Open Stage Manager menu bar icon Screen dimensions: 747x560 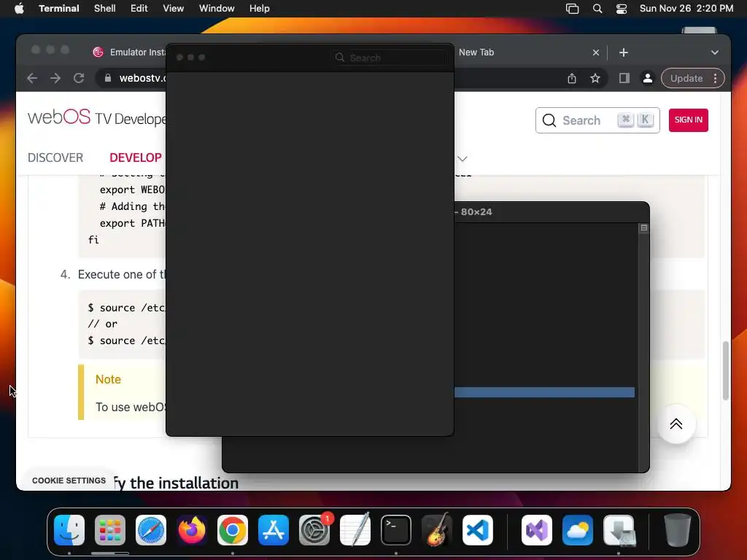tap(572, 9)
